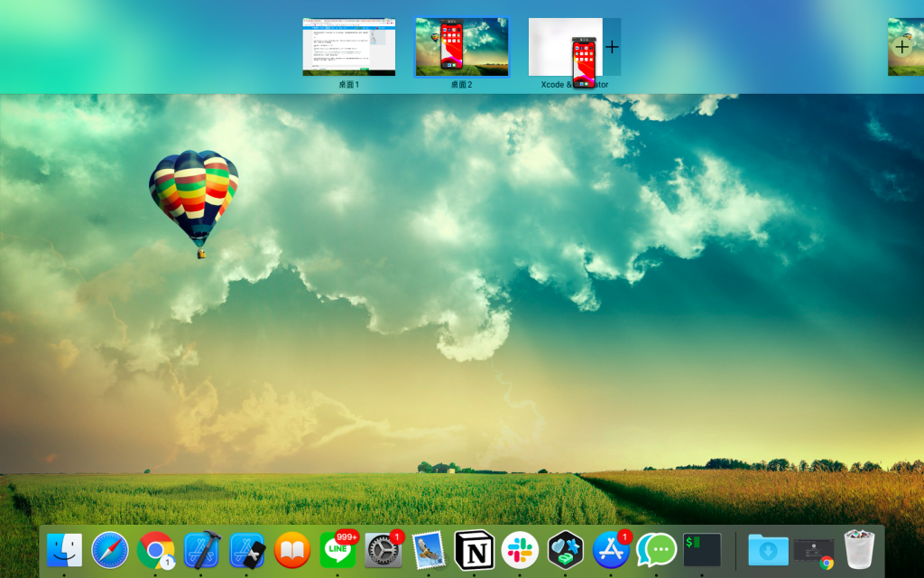
Task: Launch Notion from the Dock
Action: [x=475, y=550]
